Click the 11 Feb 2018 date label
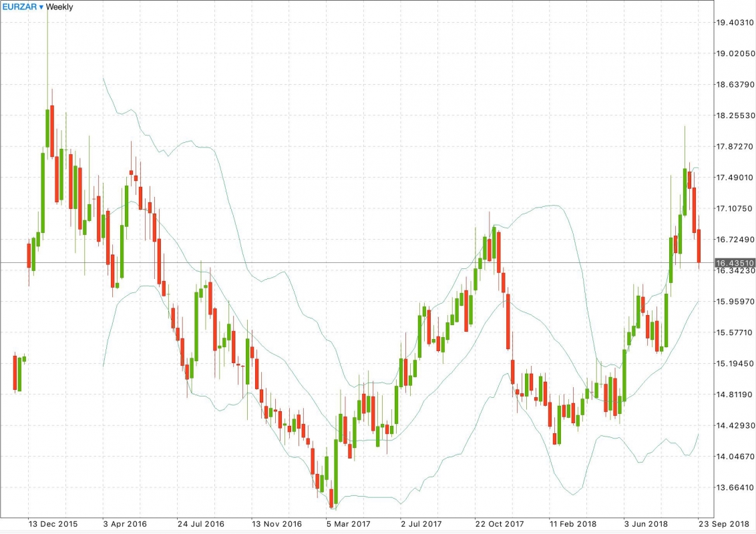Screen dimensions: 756x534 point(573,524)
